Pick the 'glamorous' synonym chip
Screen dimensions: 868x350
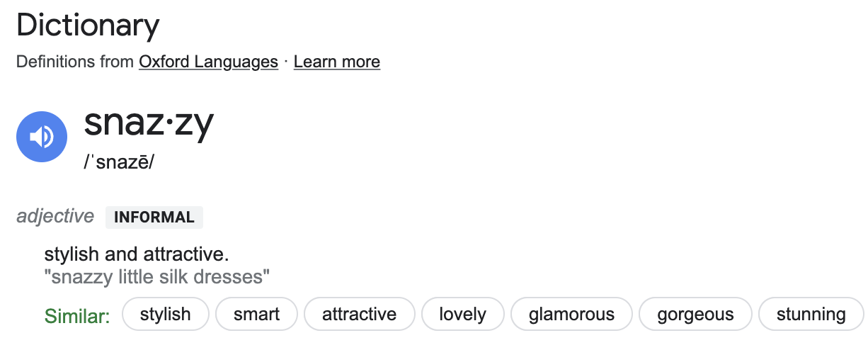coord(571,315)
